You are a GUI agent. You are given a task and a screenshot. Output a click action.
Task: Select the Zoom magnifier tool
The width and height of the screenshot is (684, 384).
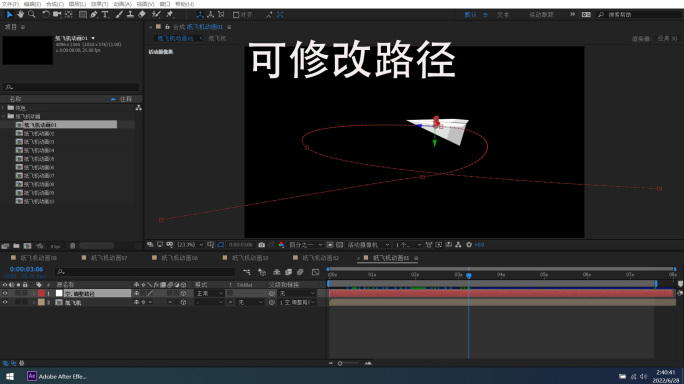click(x=32, y=14)
